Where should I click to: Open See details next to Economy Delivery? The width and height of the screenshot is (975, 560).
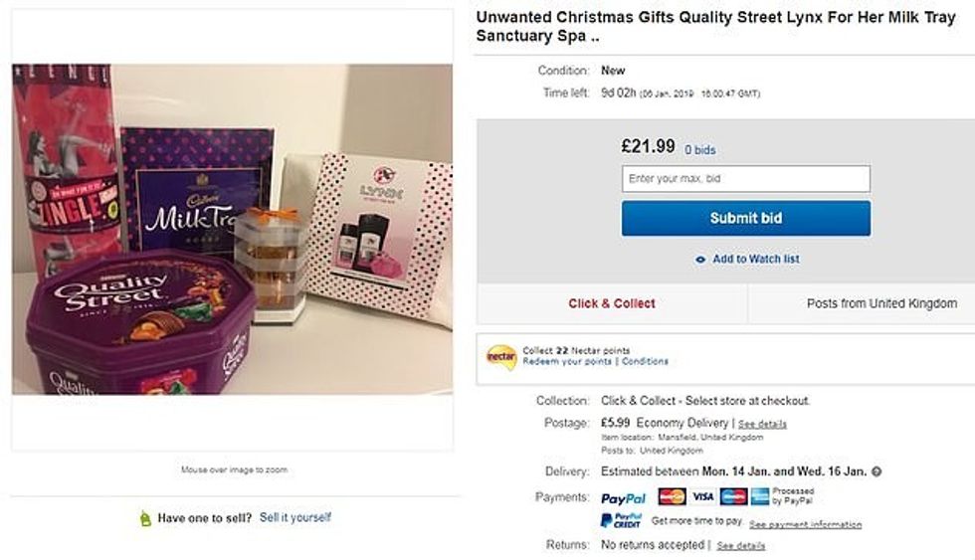click(x=762, y=424)
